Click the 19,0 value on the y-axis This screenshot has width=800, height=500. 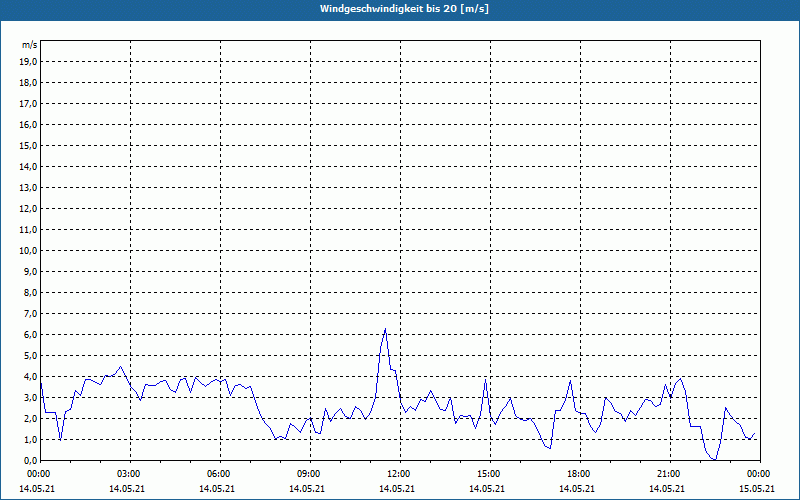pos(28,62)
